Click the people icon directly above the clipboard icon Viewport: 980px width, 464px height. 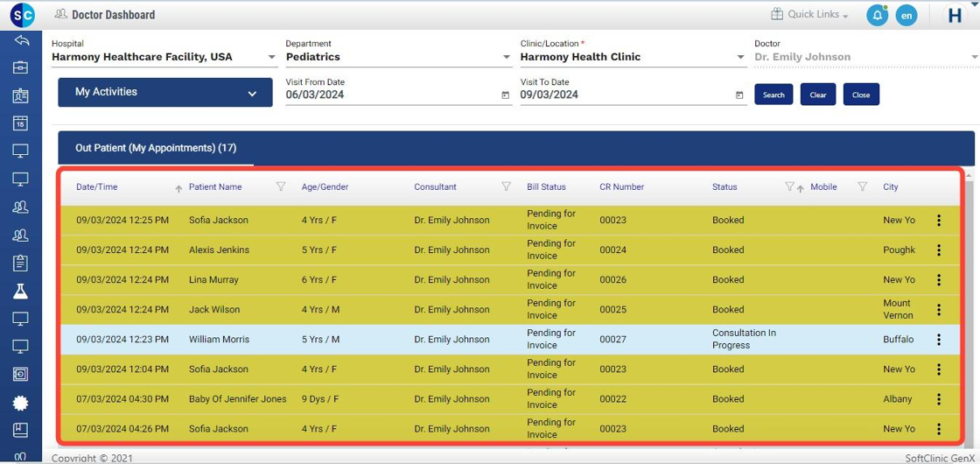click(x=21, y=236)
